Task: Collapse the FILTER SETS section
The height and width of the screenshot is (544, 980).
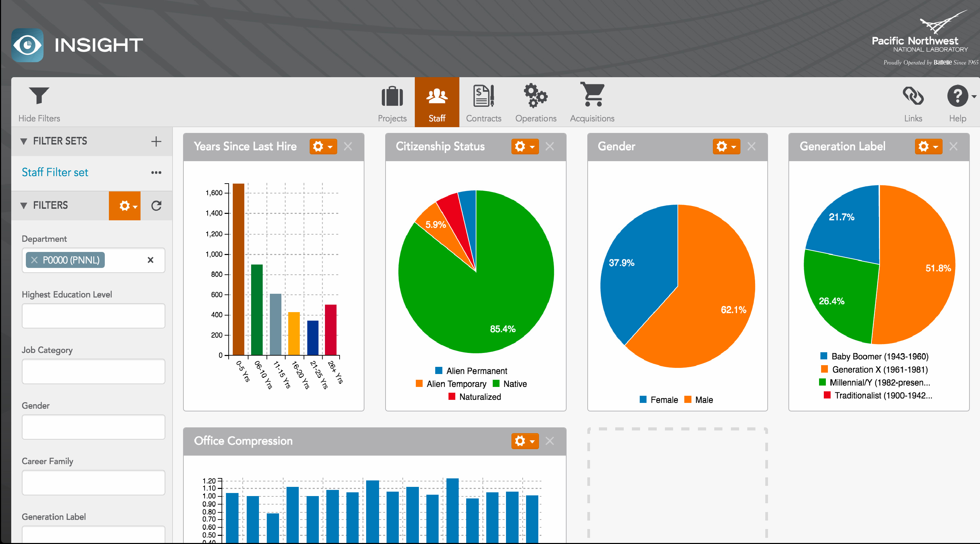Action: [x=23, y=141]
